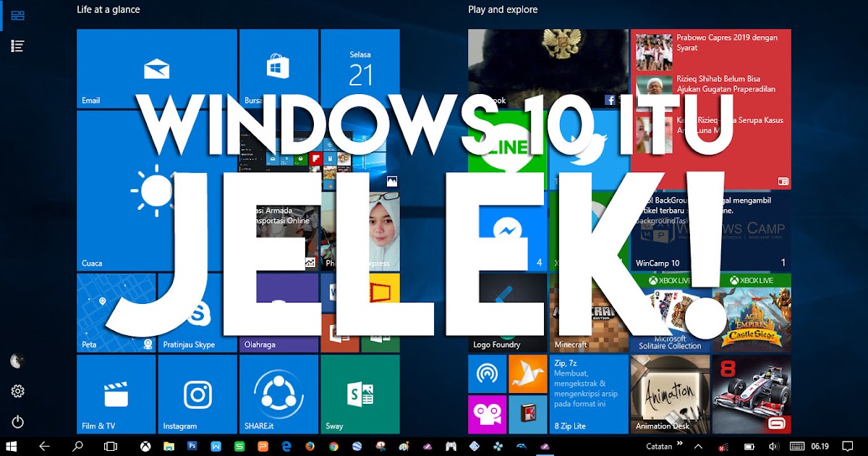Open the Film & TV tile
868x456 pixels.
(x=116, y=394)
